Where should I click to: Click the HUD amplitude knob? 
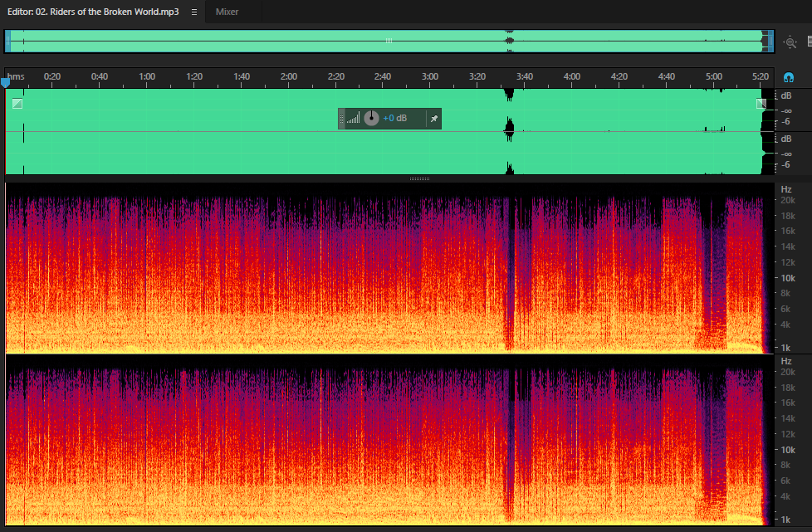point(371,118)
